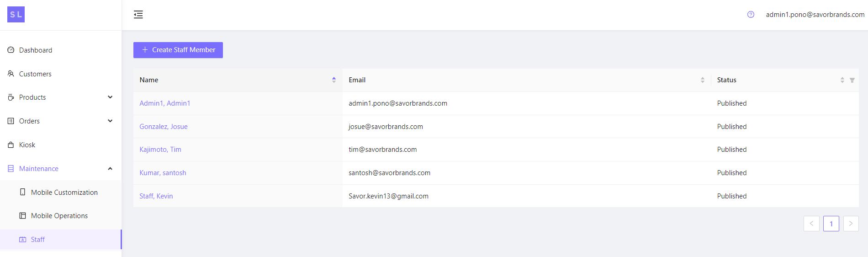This screenshot has width=868, height=257.
Task: Go to the Kiosk section
Action: click(27, 145)
